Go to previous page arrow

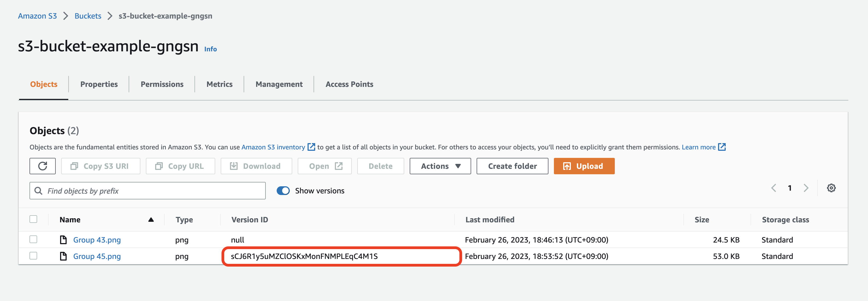pos(774,188)
